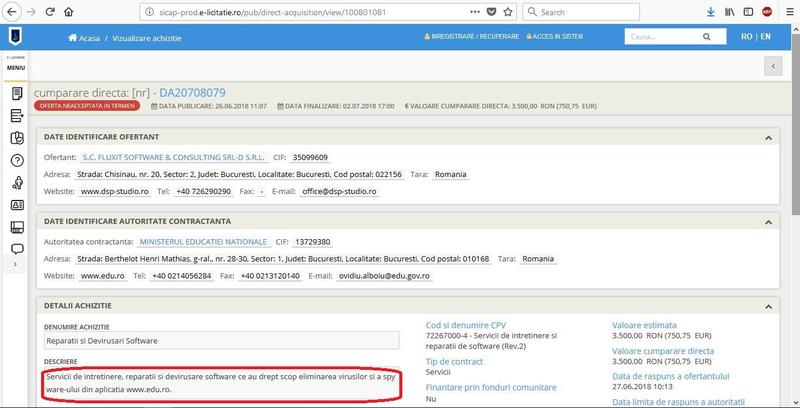
Task: Select email ovidiu.alboiu@edu.gov.ro
Action: click(x=384, y=276)
